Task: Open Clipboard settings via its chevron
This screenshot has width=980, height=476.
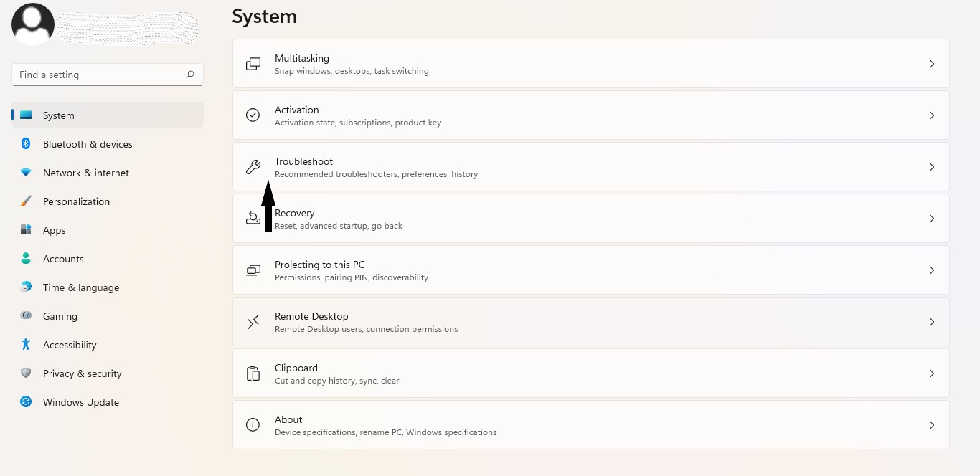Action: click(x=932, y=373)
